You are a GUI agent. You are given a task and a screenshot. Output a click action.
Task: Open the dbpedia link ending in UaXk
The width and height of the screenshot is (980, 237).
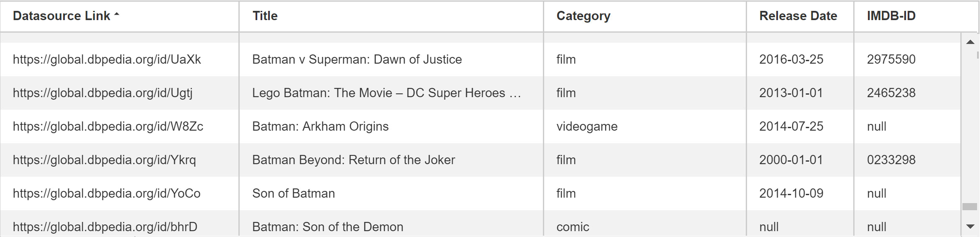[x=107, y=59]
